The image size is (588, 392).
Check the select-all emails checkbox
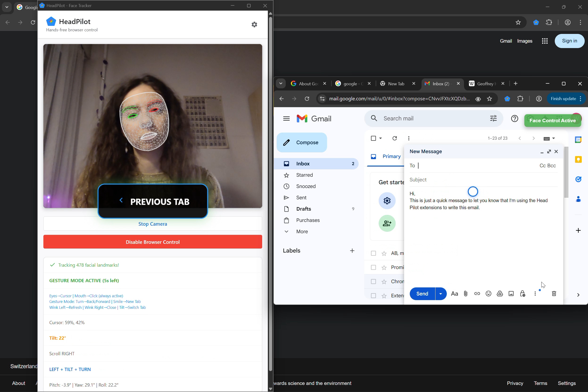(373, 139)
